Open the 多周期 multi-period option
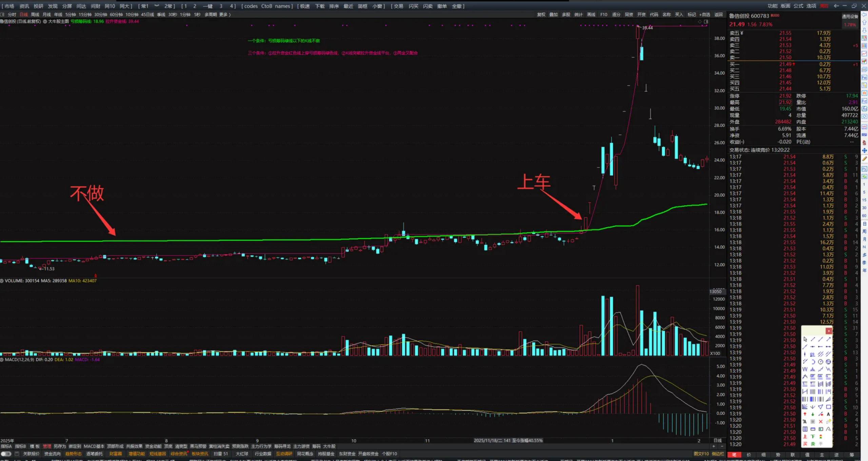Screen dimensions: 868x461 tap(211, 15)
